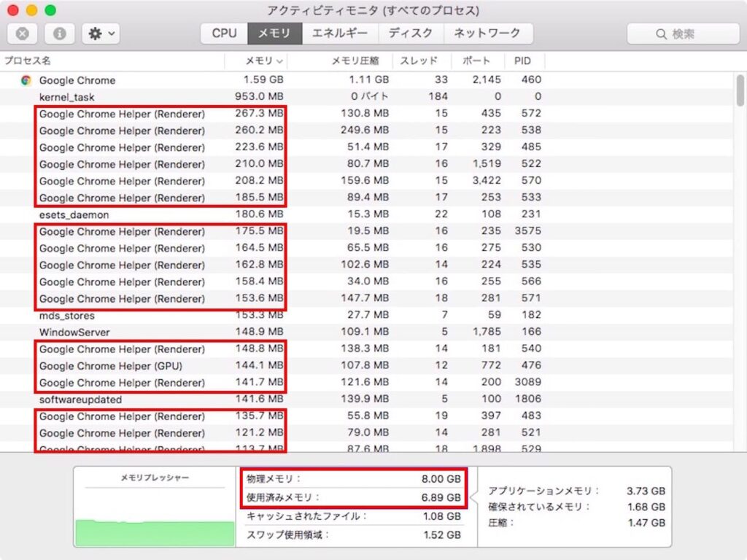Sort by プロセス名 column header

point(112,61)
